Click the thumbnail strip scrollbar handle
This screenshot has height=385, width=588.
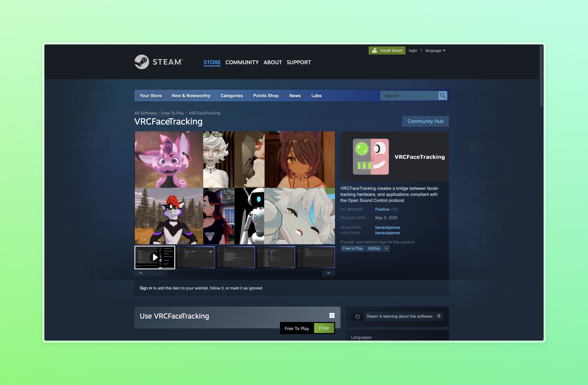click(157, 273)
